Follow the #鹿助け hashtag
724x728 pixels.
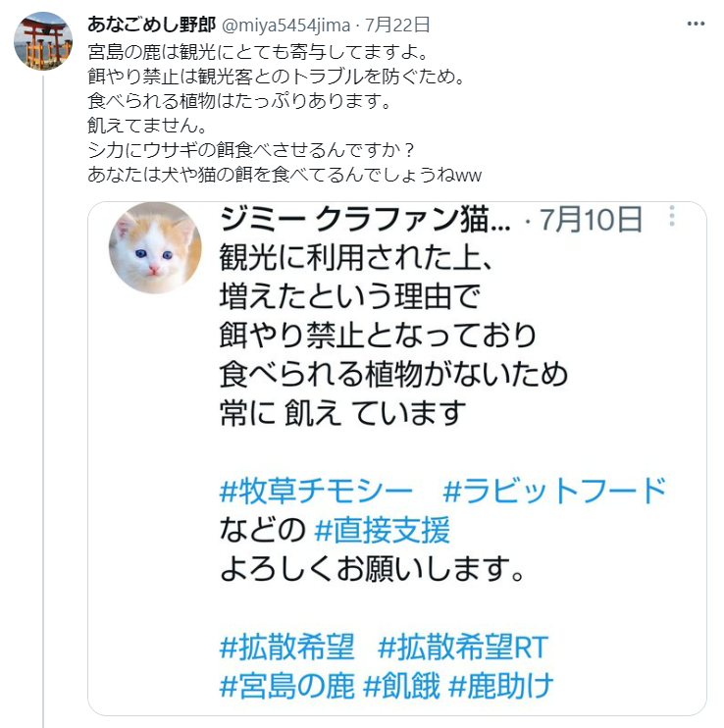point(501,686)
